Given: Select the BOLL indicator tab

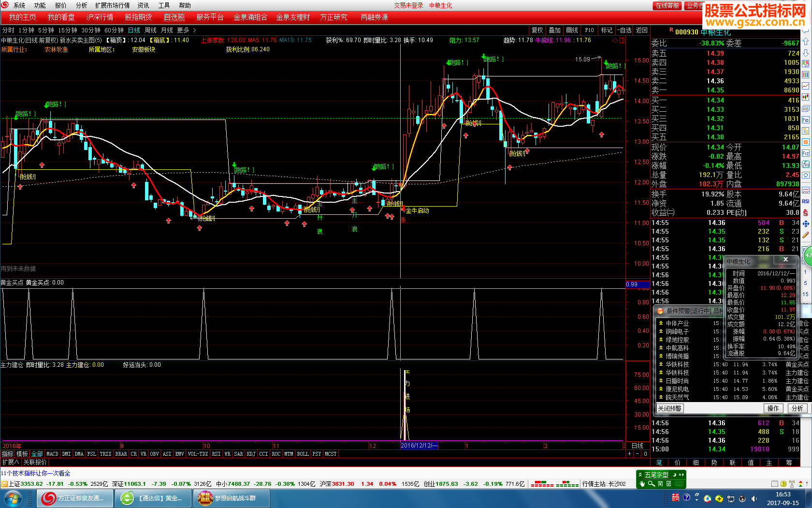Looking at the screenshot, I should click(x=303, y=454).
